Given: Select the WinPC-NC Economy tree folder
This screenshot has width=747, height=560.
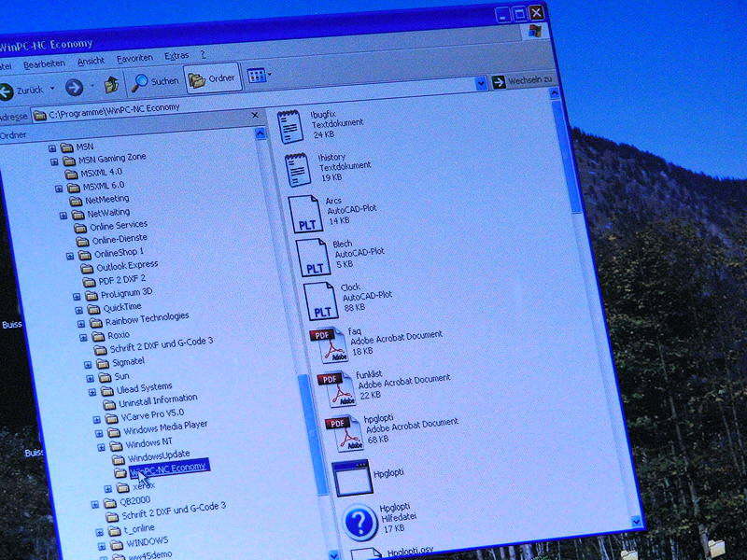Looking at the screenshot, I should coord(169,468).
